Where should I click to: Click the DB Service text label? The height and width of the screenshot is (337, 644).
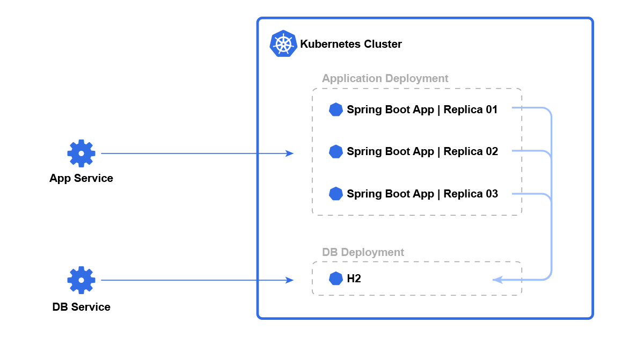pyautogui.click(x=81, y=307)
